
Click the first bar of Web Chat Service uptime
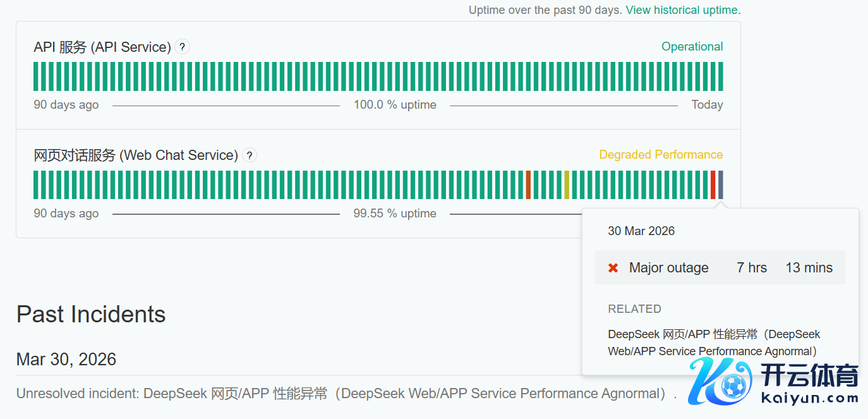pos(36,185)
